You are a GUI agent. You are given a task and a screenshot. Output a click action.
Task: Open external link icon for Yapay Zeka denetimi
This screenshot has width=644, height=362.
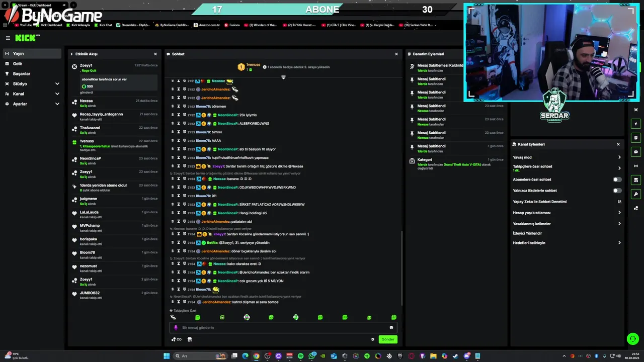(x=619, y=202)
